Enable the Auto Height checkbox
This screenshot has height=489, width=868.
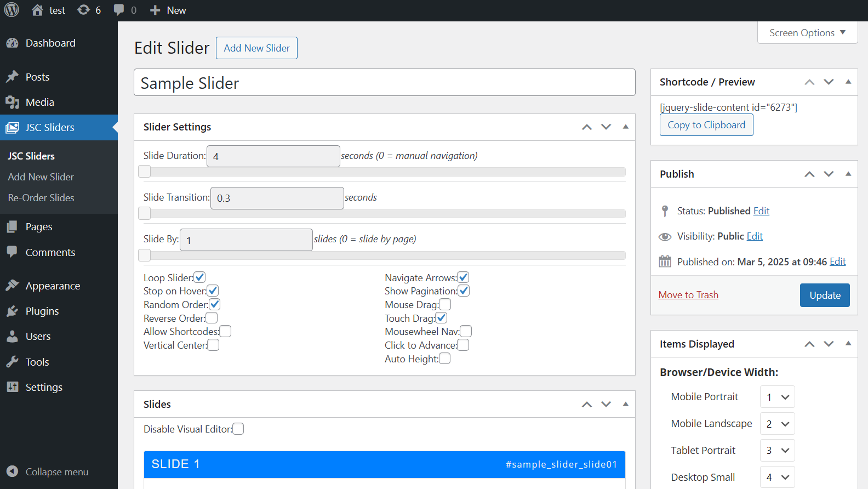tap(445, 359)
